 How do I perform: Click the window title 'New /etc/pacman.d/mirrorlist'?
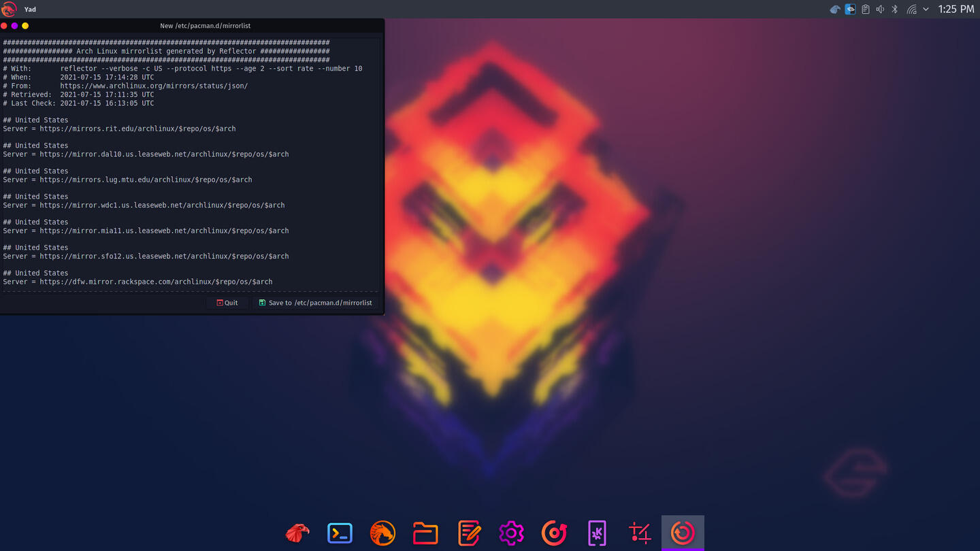point(206,26)
